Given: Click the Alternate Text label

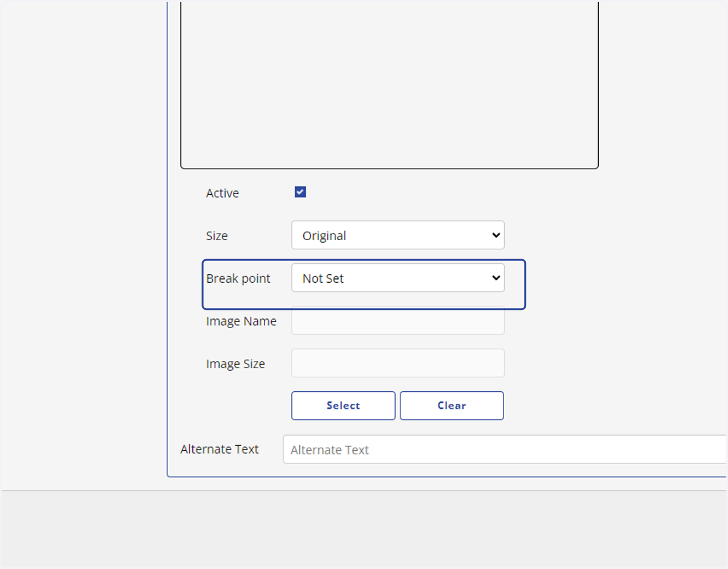Looking at the screenshot, I should (x=220, y=449).
